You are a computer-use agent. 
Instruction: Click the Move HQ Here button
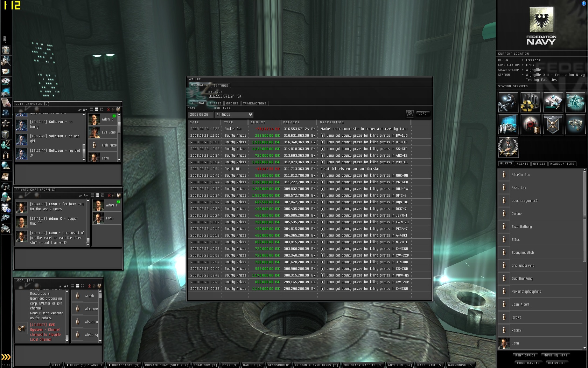(555, 355)
